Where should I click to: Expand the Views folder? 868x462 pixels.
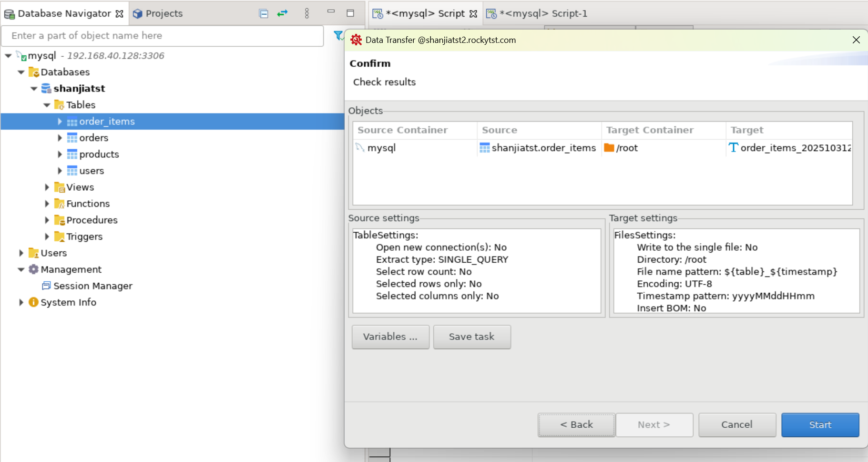coord(47,187)
